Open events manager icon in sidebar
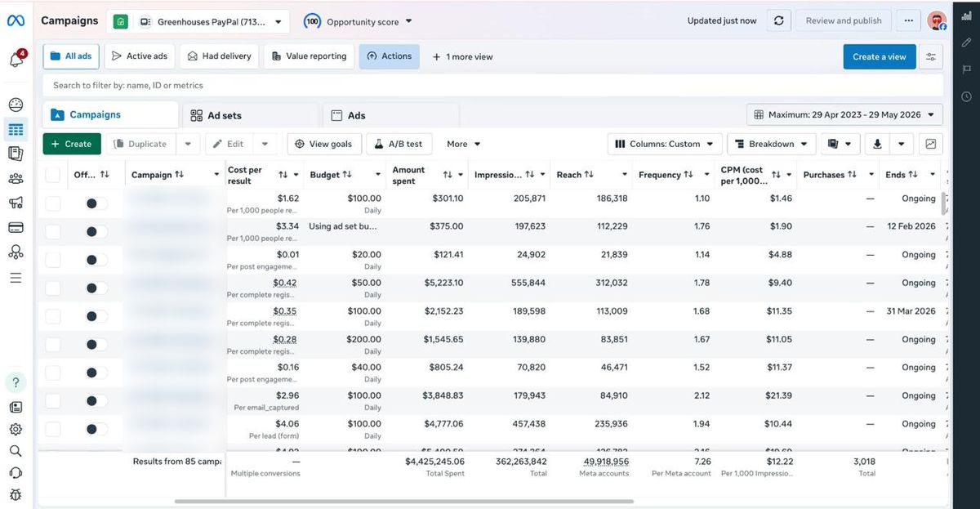 [x=16, y=252]
